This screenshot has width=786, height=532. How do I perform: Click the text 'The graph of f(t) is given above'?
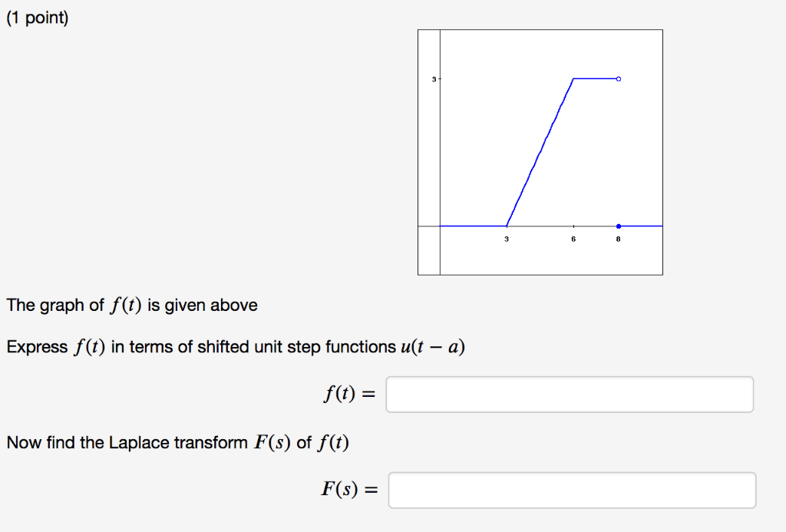tap(131, 305)
